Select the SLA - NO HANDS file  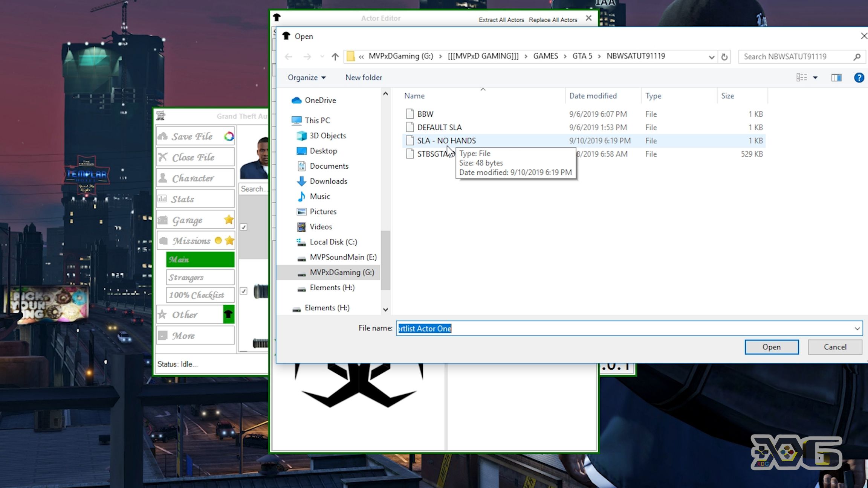pos(584,140)
